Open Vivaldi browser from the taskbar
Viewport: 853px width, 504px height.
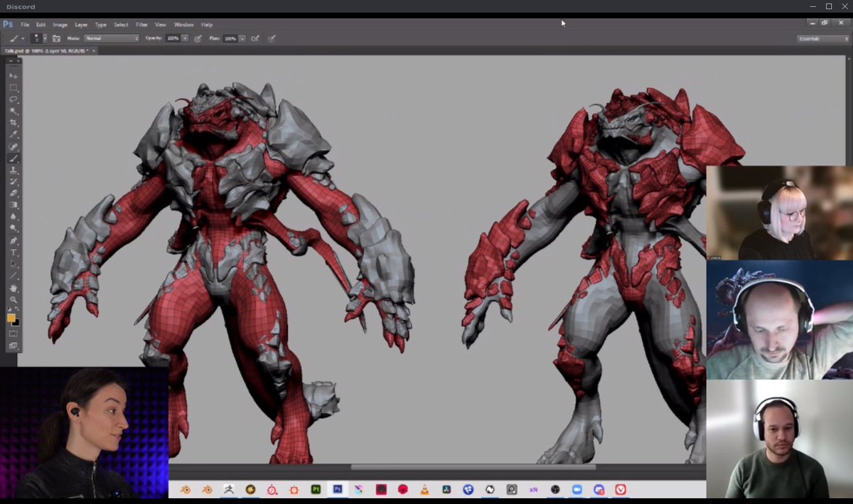coord(620,490)
